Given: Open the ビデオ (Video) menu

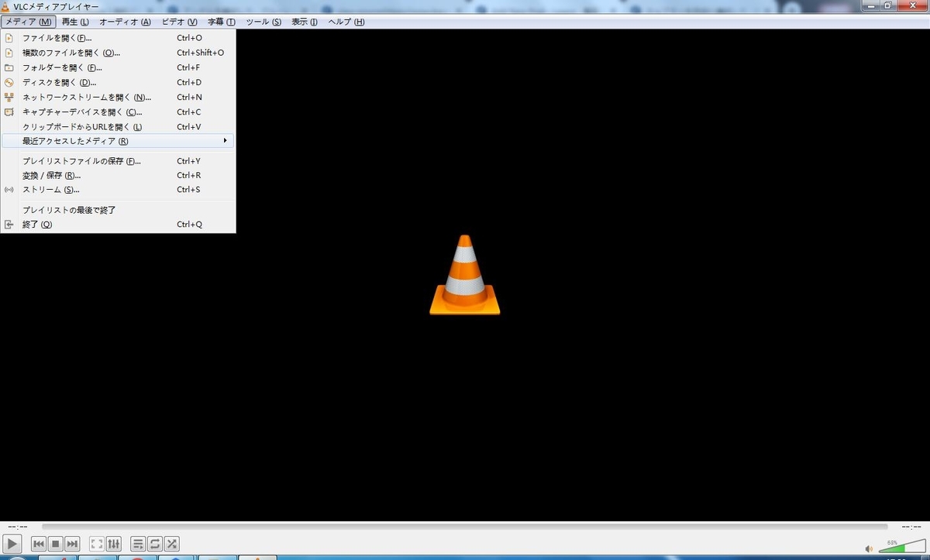Looking at the screenshot, I should click(x=179, y=22).
